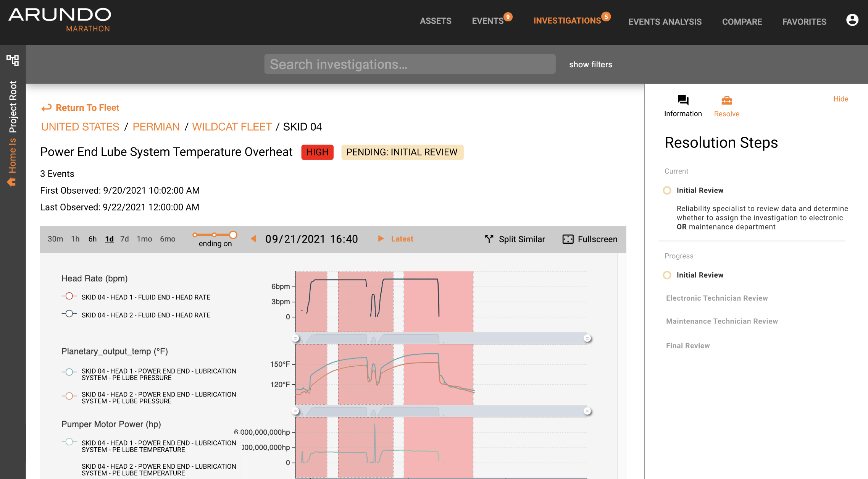The height and width of the screenshot is (479, 868).
Task: Choose the 7d time range
Action: coord(124,239)
